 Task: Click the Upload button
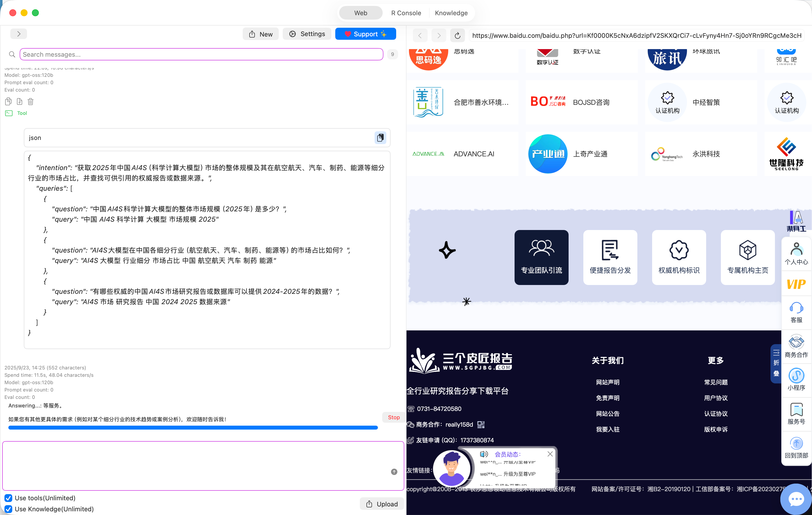[382, 504]
